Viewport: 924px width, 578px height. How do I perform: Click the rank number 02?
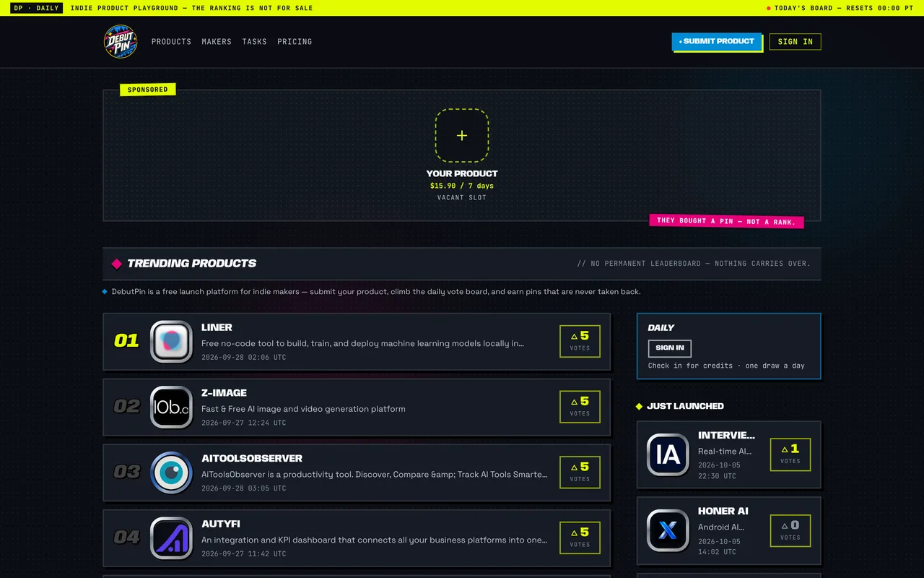click(126, 407)
